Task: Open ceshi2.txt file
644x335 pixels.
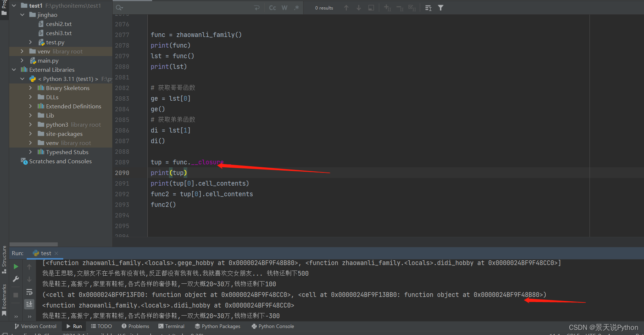Action: [59, 24]
